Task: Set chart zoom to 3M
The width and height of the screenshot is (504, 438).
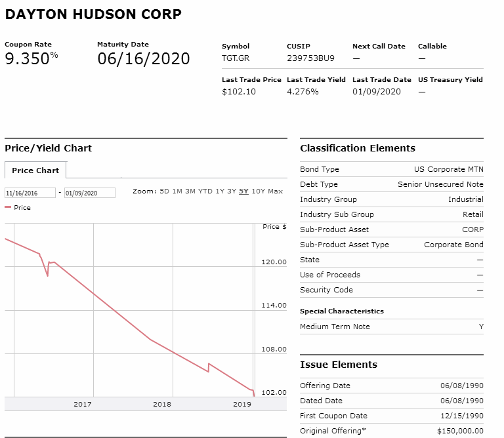Action: (x=190, y=191)
